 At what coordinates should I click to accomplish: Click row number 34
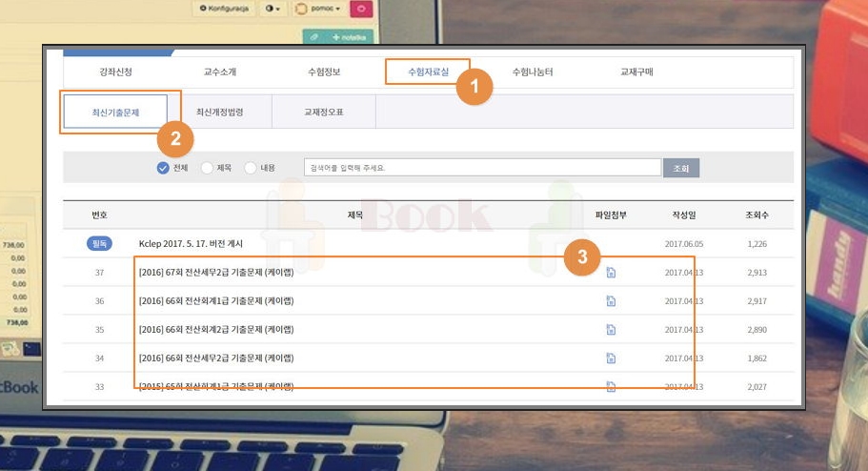[99, 358]
